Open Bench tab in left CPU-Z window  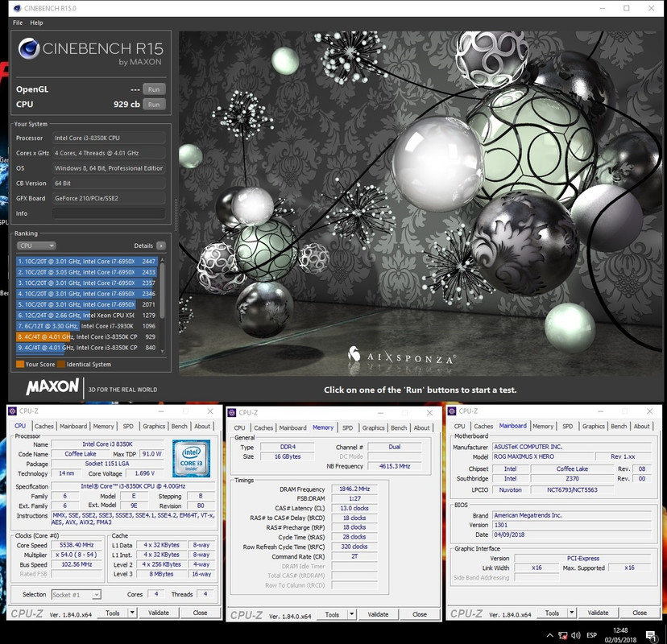click(x=179, y=426)
